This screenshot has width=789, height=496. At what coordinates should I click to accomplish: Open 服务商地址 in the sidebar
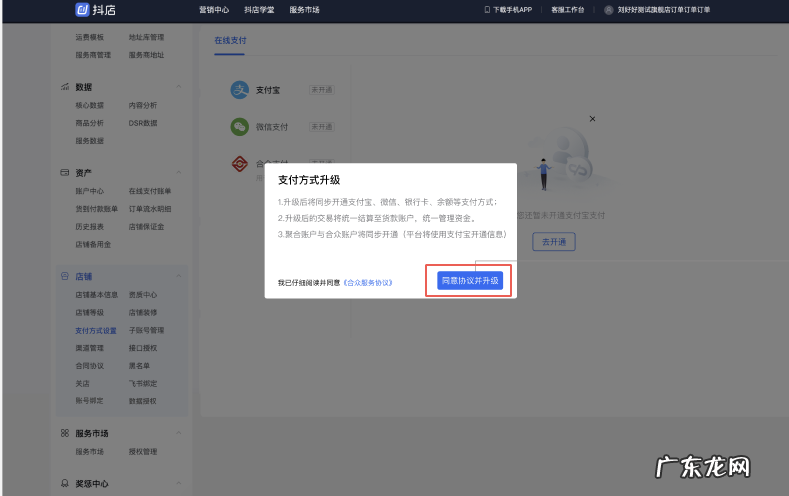click(146, 55)
